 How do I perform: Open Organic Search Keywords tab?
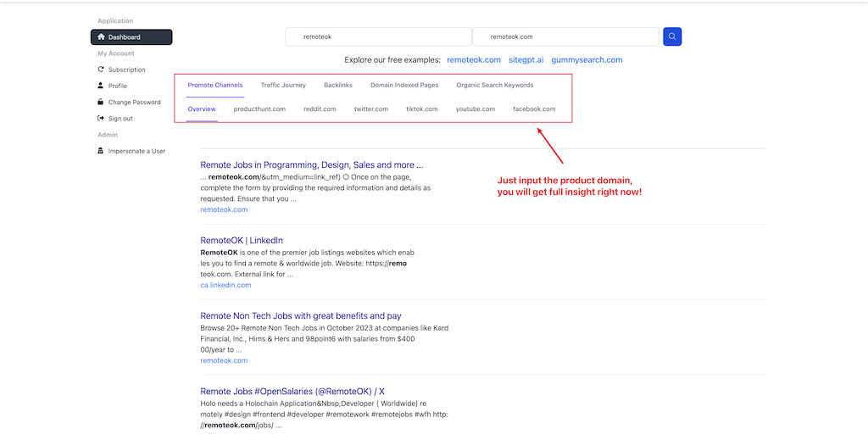click(495, 86)
